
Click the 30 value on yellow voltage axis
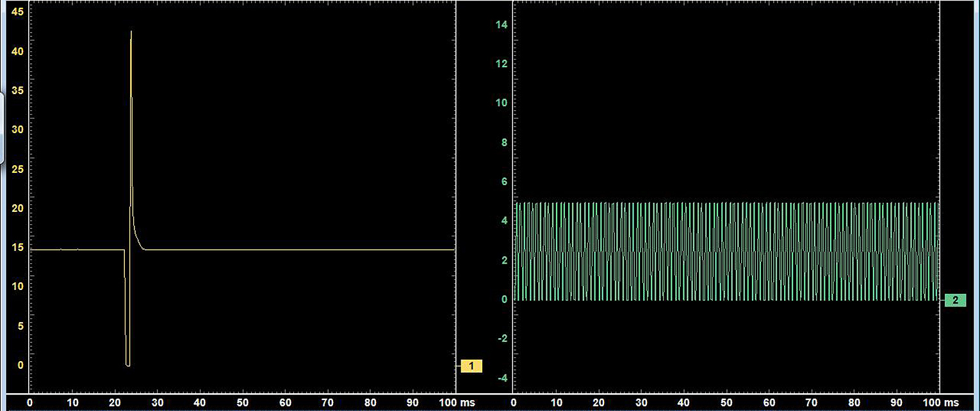click(x=18, y=129)
